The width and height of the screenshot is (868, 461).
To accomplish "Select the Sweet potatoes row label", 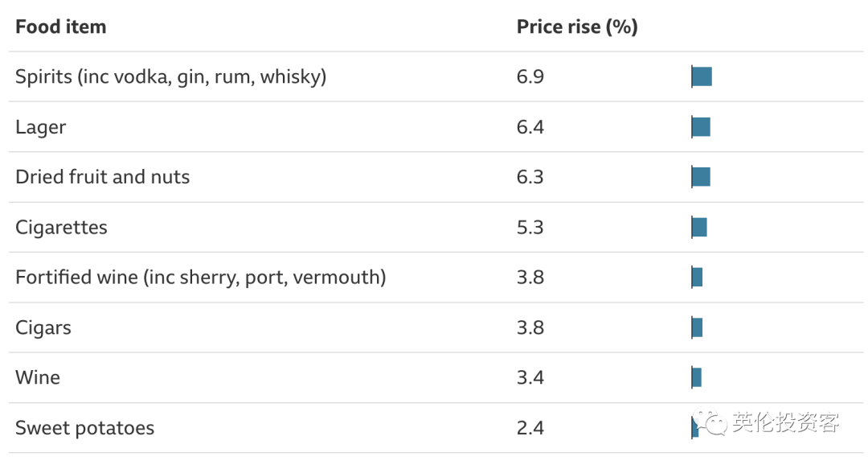I will click(x=85, y=428).
